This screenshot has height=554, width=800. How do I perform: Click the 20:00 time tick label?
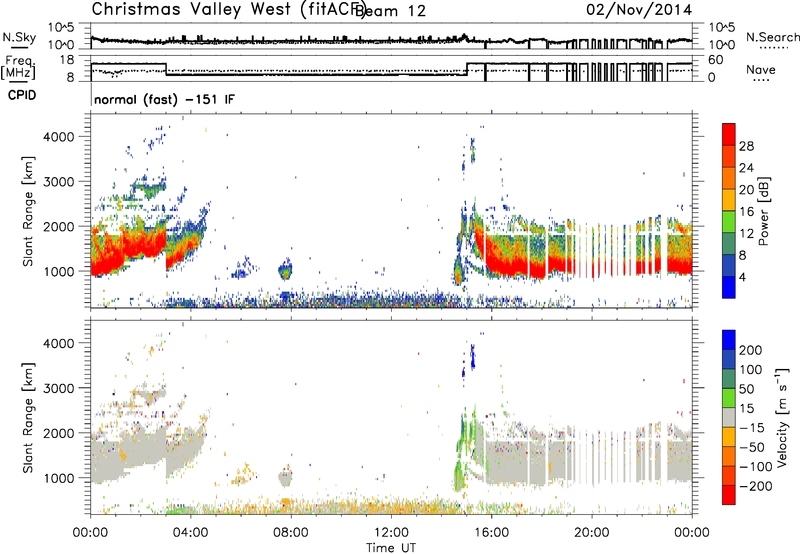[x=591, y=533]
